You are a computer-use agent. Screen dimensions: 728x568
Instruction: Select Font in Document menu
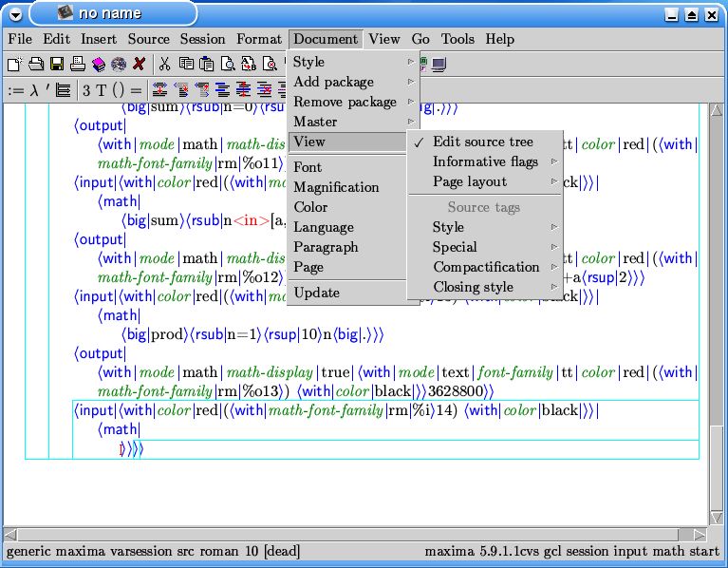click(x=347, y=167)
